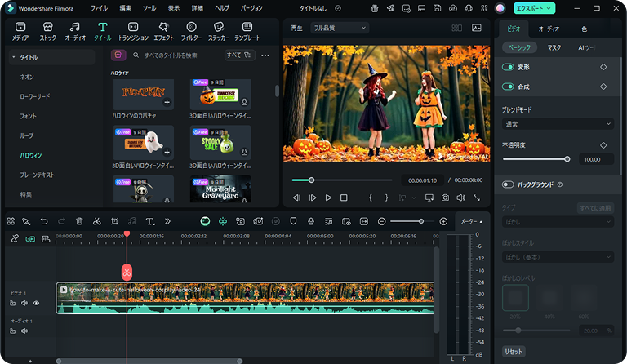627x364 pixels.
Task: Click the undo arrow in timeline toolbar
Action: (x=44, y=221)
